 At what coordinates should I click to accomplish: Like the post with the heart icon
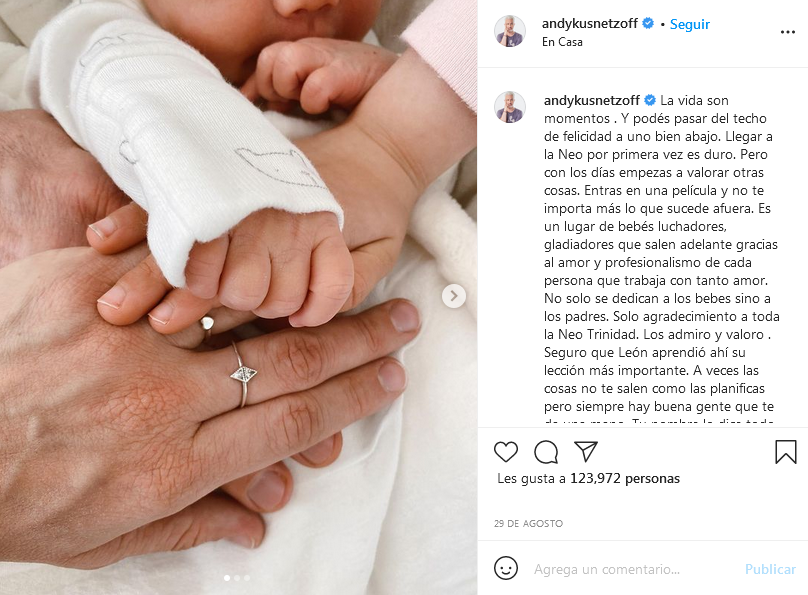(x=506, y=452)
